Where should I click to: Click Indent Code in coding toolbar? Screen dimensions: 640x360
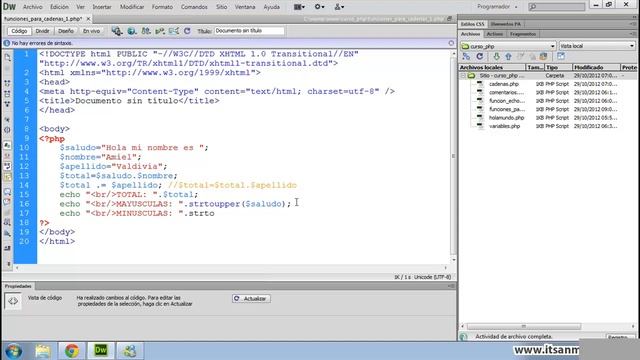[x=7, y=248]
